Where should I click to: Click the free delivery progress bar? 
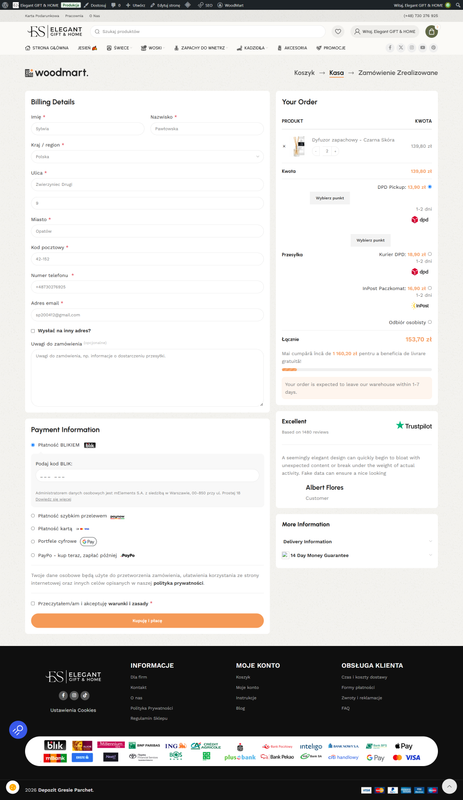(357, 369)
